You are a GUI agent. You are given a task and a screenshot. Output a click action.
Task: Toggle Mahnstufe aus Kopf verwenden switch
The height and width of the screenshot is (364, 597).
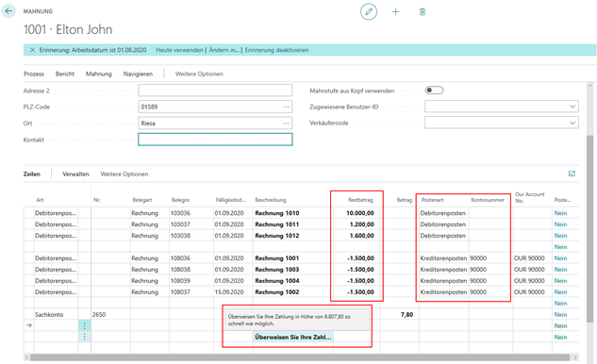point(434,91)
